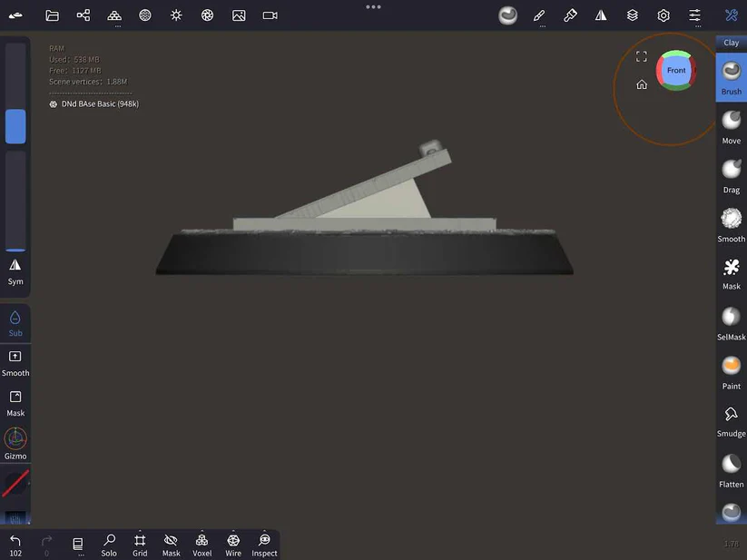Toggle the Tools wrench panel
This screenshot has width=747, height=560.
coord(732,15)
